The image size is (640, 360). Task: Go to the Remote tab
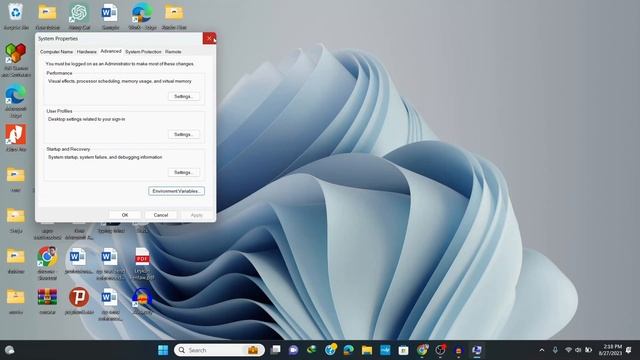pos(173,52)
